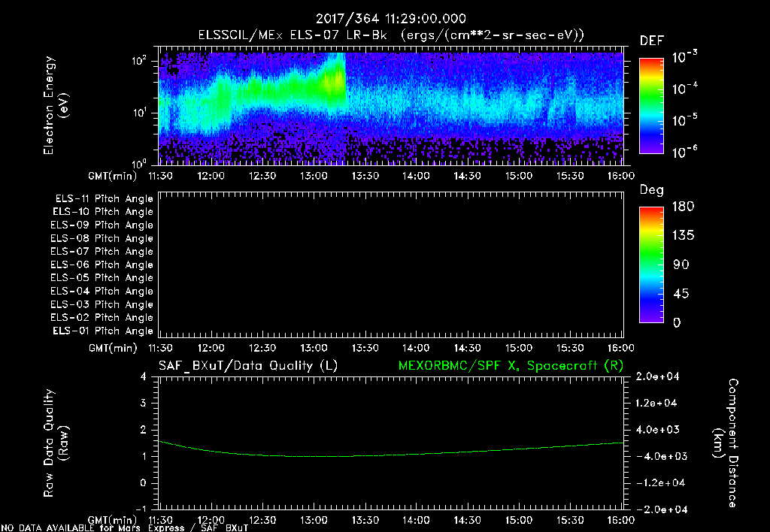Select the NO DATA AVAILABLE for Mars Express message

(x=125, y=528)
